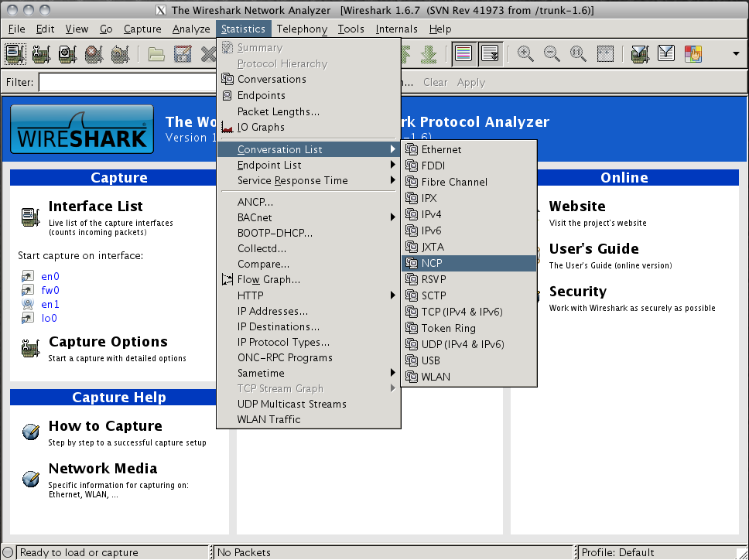Screen dimensions: 749x560
Task: Open the File menu
Action: coord(17,29)
